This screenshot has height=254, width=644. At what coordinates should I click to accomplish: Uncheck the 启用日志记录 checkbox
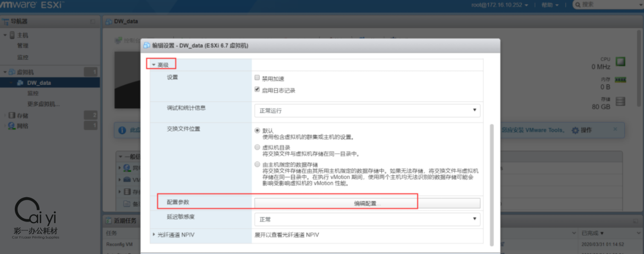(x=257, y=89)
